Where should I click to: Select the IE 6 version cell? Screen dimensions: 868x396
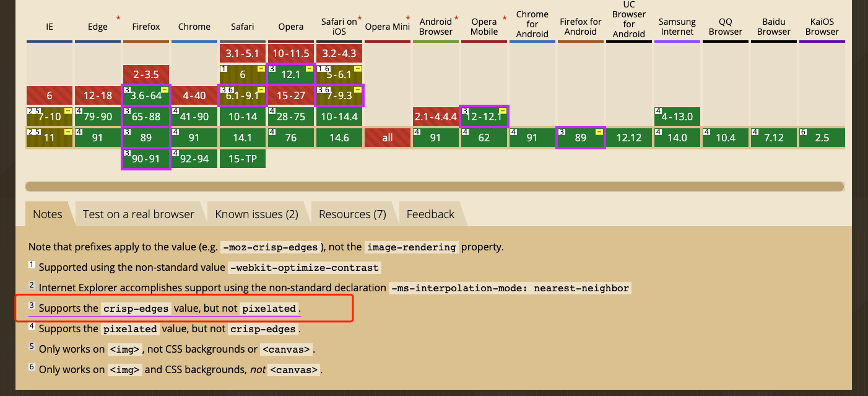tap(50, 95)
